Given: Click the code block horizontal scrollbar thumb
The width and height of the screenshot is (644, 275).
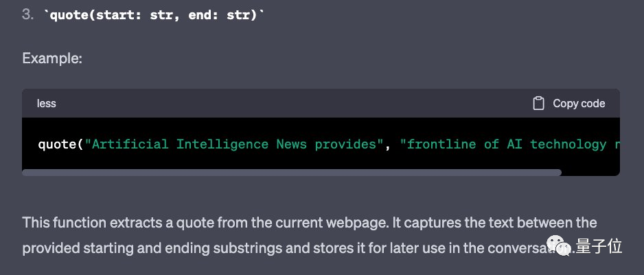Looking at the screenshot, I should click(292, 173).
